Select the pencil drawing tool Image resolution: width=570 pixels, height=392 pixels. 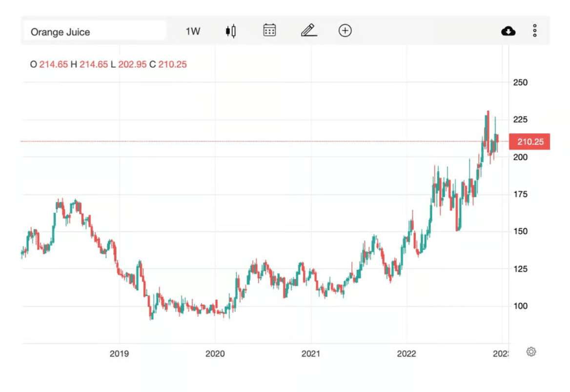(x=309, y=30)
